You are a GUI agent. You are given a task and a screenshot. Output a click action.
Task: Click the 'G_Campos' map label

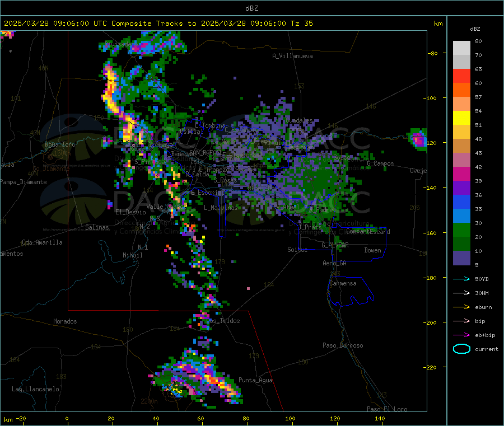coord(380,163)
